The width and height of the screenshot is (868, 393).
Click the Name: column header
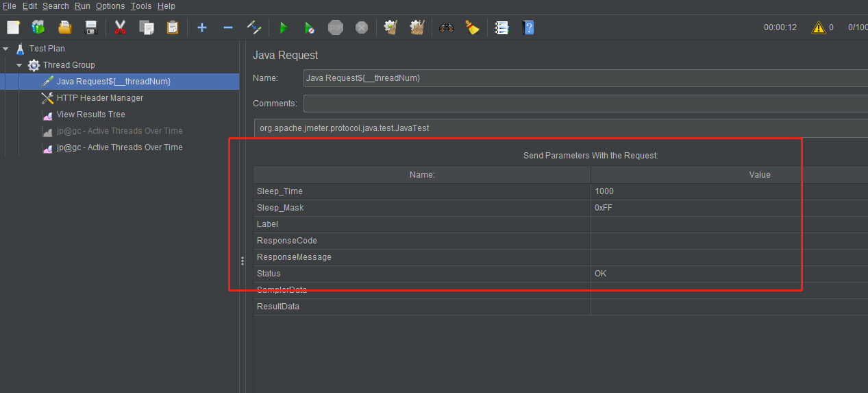[422, 175]
